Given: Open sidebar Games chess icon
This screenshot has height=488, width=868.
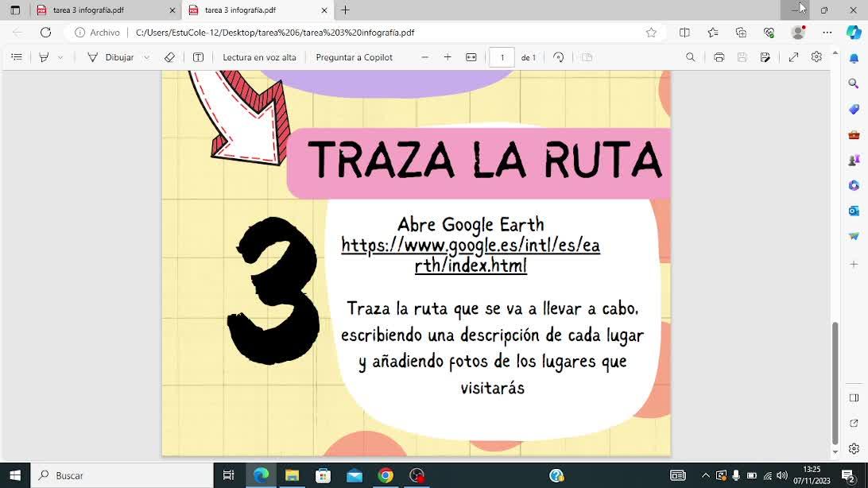Looking at the screenshot, I should 854,160.
